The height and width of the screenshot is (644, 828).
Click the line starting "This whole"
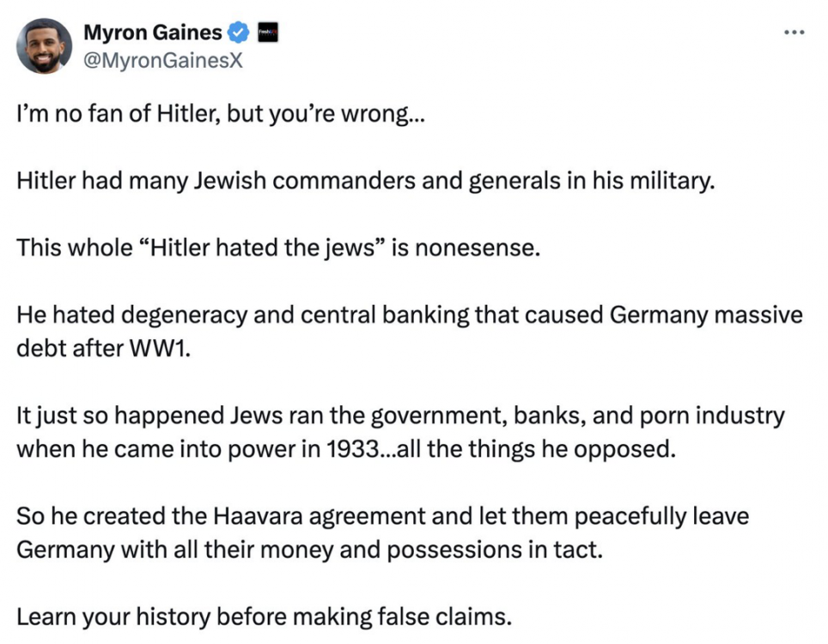tap(279, 248)
